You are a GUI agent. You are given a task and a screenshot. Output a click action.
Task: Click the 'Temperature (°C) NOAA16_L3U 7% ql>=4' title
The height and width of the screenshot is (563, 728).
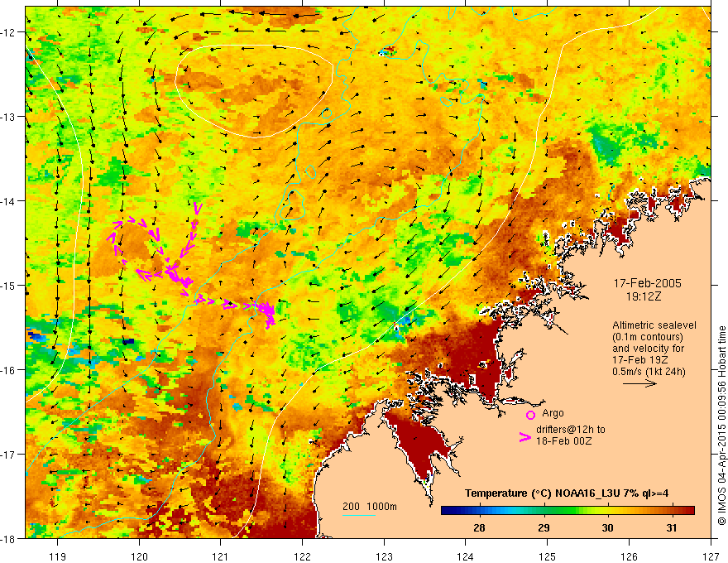[x=567, y=493]
